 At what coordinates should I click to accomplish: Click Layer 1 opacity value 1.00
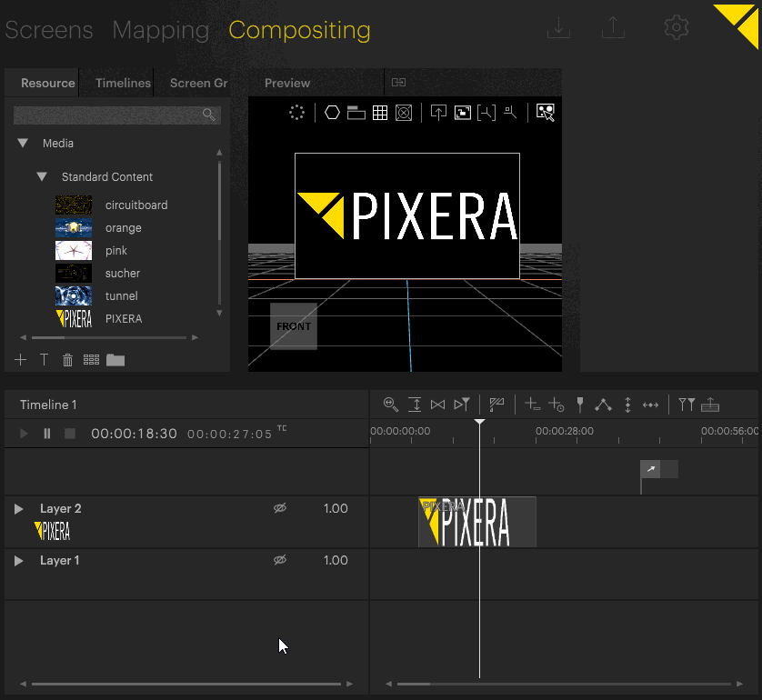point(336,560)
